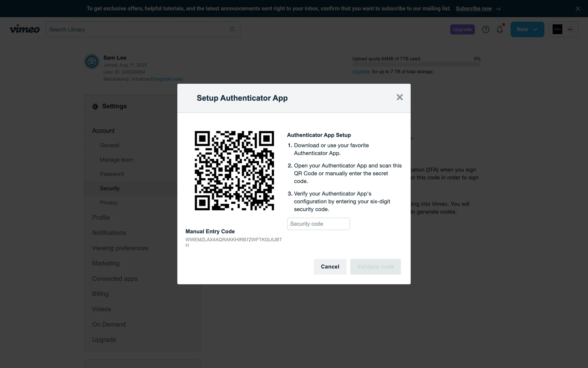Close the Setup Authenticator App dialog
The image size is (588, 368).
pos(399,97)
